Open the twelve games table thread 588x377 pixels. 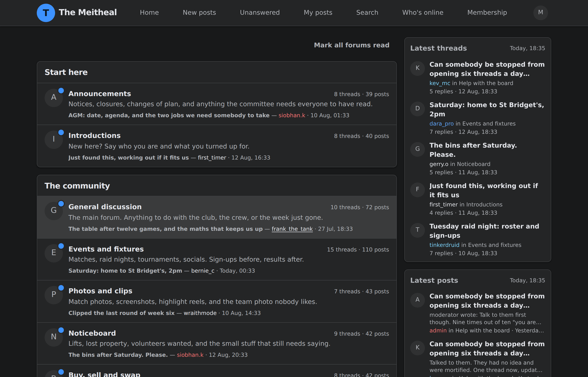tap(165, 229)
